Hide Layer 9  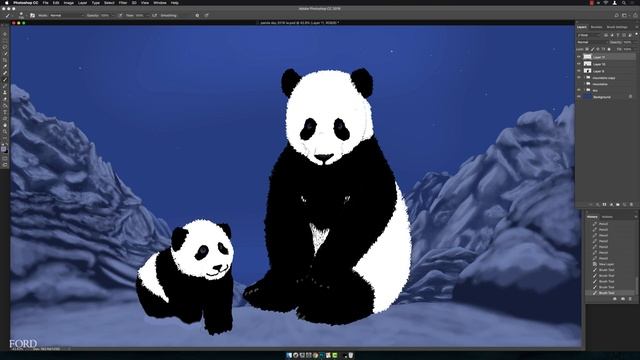579,71
